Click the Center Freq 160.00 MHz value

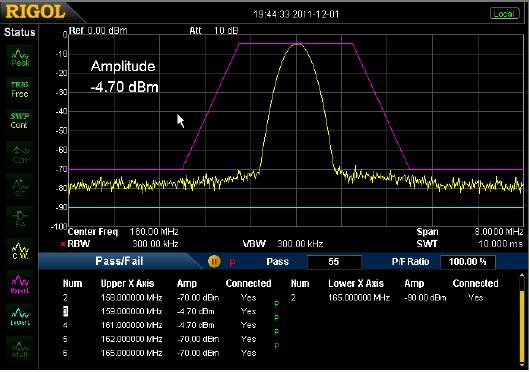pyautogui.click(x=154, y=232)
